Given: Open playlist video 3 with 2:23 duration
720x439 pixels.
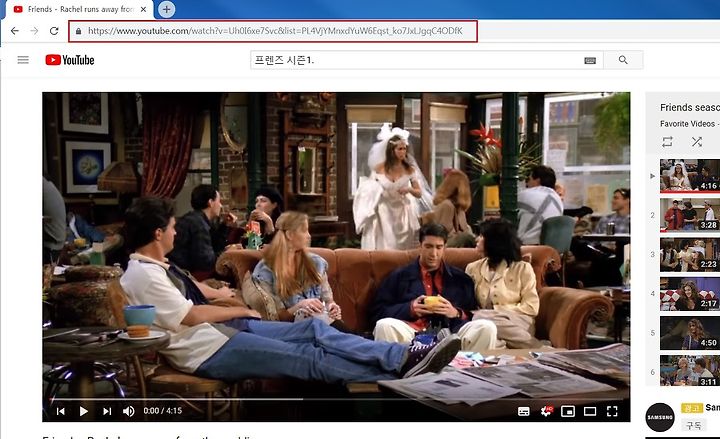Looking at the screenshot, I should (x=690, y=254).
